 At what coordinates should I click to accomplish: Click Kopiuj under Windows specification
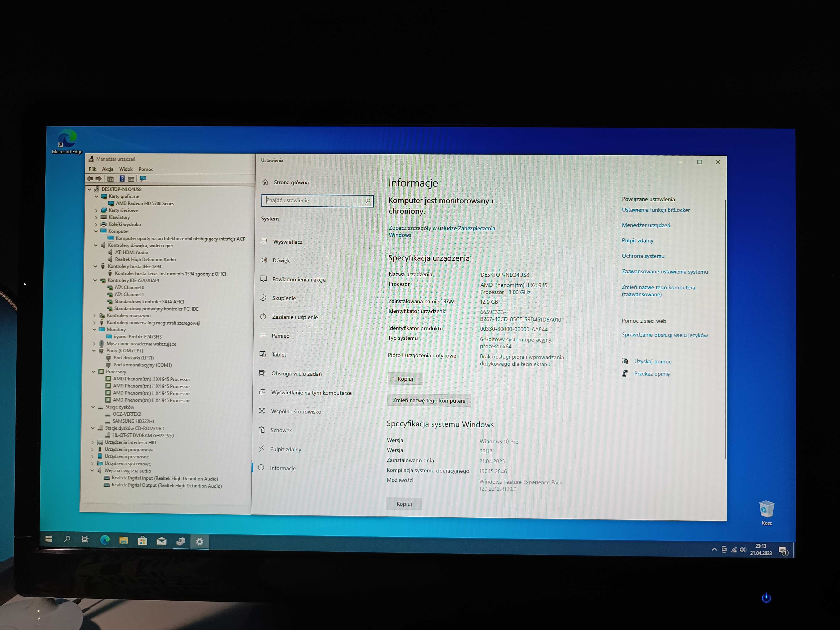click(404, 504)
